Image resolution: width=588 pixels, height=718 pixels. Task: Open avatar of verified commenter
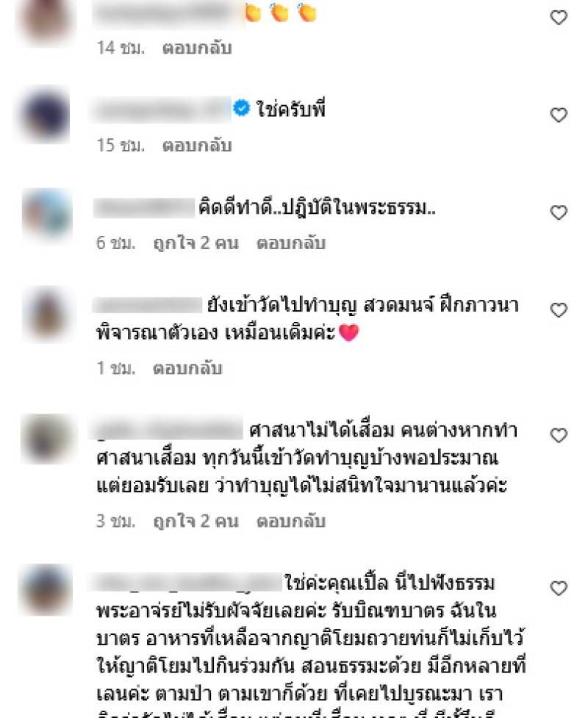(44, 115)
